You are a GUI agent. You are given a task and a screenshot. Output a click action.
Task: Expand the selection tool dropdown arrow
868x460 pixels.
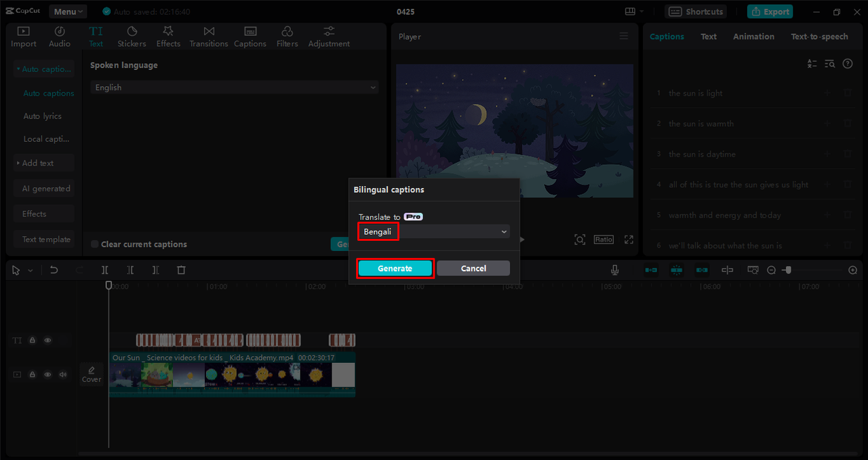point(30,271)
